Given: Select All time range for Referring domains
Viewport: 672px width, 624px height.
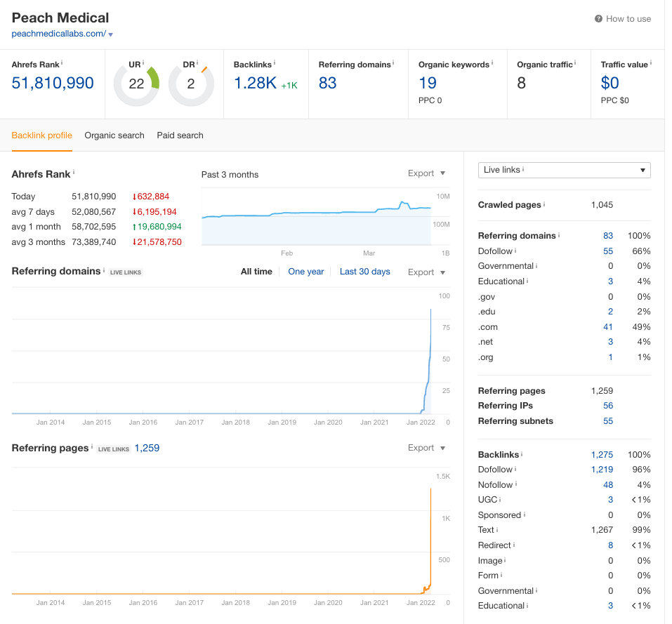Looking at the screenshot, I should [x=256, y=272].
